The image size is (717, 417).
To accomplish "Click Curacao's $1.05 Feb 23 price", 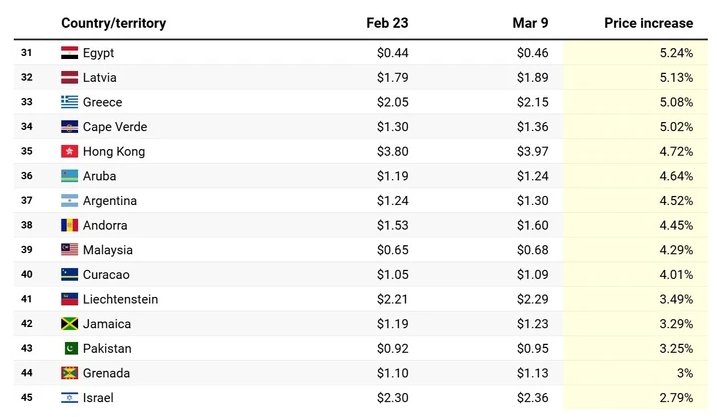I will (x=393, y=275).
